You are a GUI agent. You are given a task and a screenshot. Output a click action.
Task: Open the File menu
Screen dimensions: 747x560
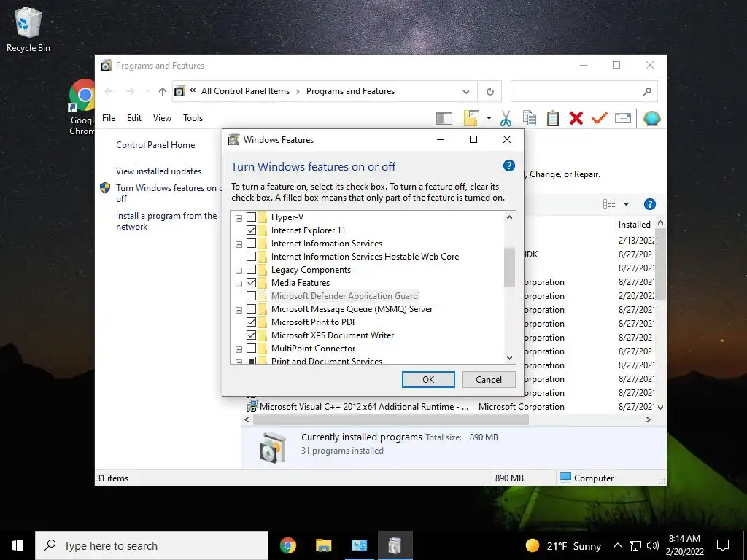tap(109, 117)
